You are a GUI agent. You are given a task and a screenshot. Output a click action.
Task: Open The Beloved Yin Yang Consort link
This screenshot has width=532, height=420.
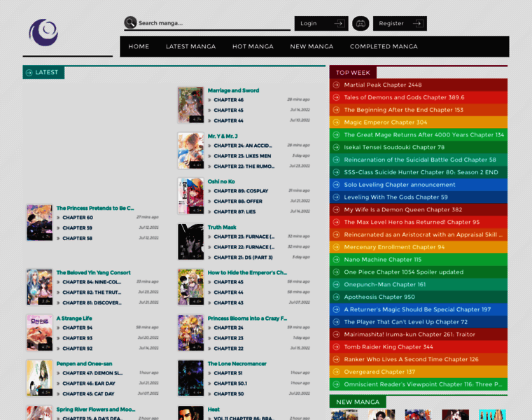tap(93, 273)
